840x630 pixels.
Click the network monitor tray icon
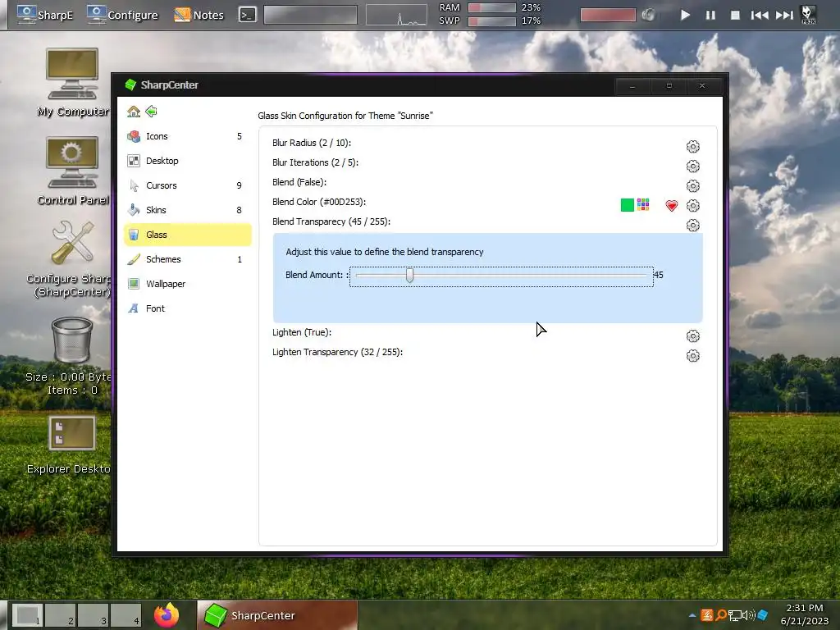coord(734,615)
